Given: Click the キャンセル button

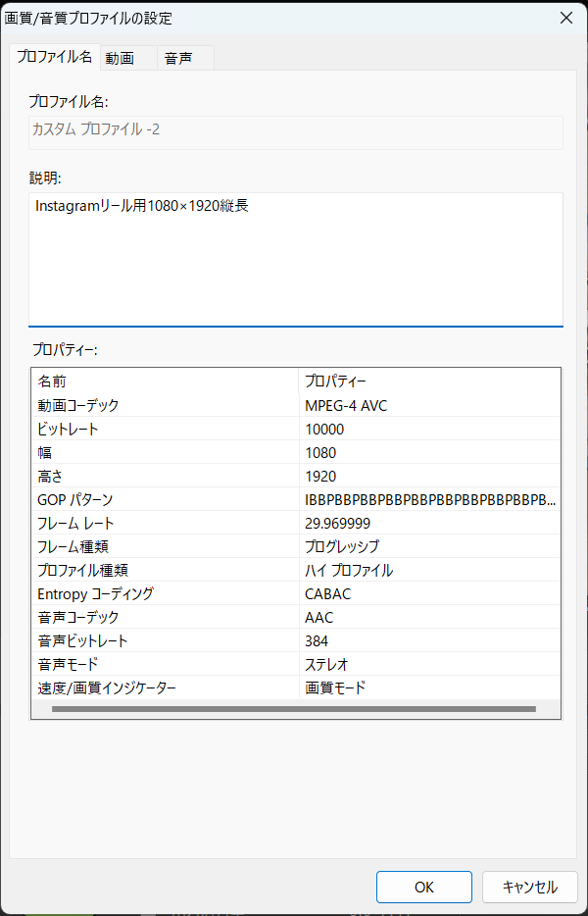Looking at the screenshot, I should [x=530, y=887].
